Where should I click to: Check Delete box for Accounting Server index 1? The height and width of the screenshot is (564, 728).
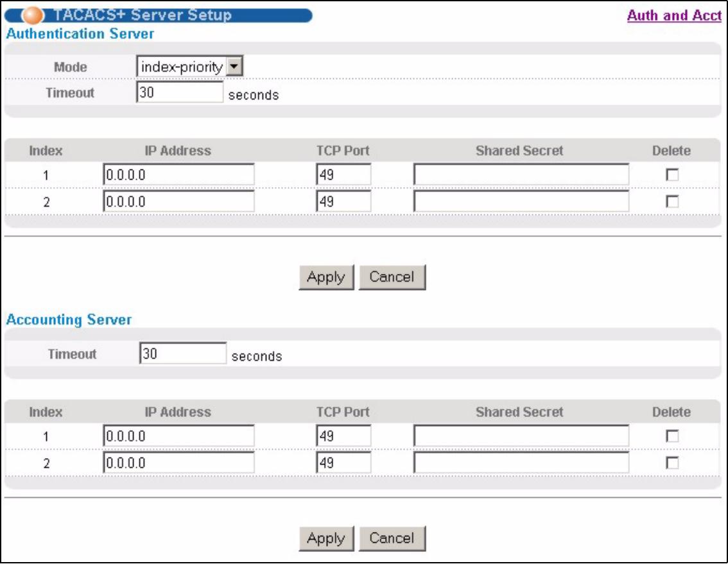click(x=672, y=436)
